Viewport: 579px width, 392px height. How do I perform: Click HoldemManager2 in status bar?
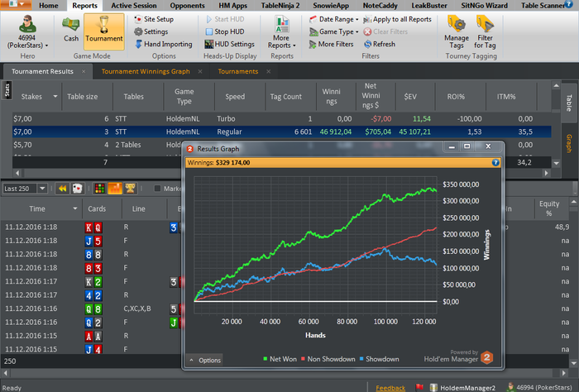tap(463, 388)
